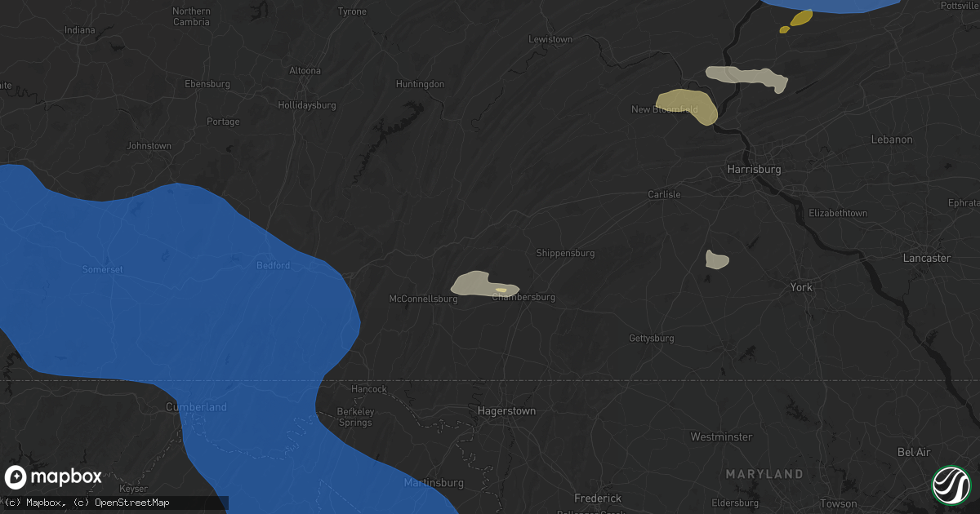Click the Hagerstown city label

point(507,411)
